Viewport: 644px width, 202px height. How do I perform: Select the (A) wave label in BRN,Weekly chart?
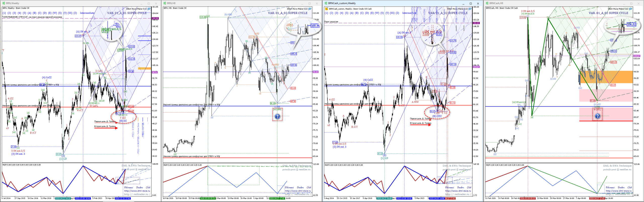(29, 13)
